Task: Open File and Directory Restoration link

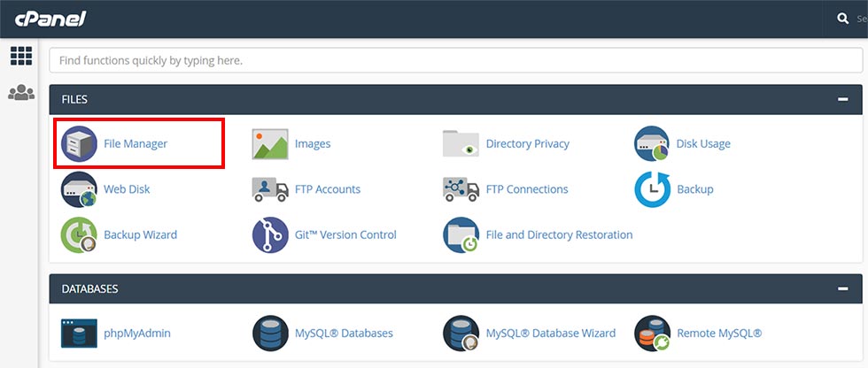Action: 559,235
